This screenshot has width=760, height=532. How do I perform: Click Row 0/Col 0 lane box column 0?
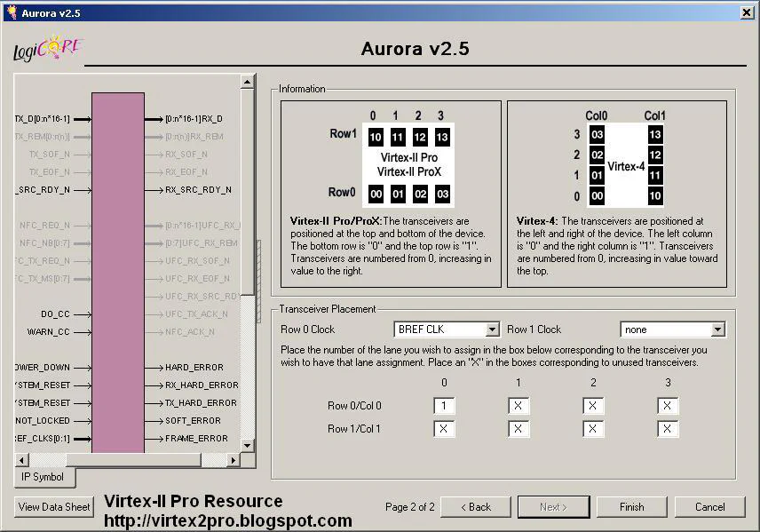coord(444,405)
